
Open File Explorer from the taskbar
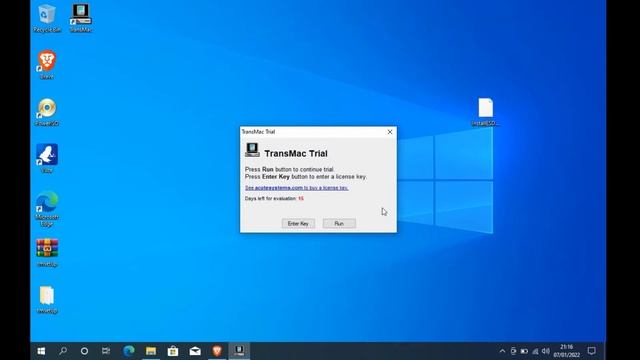pyautogui.click(x=151, y=351)
